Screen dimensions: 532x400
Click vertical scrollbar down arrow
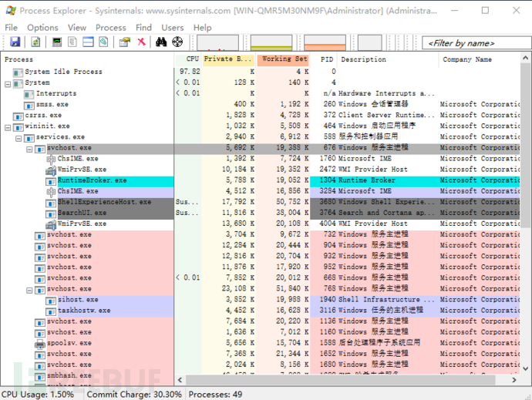(526, 368)
